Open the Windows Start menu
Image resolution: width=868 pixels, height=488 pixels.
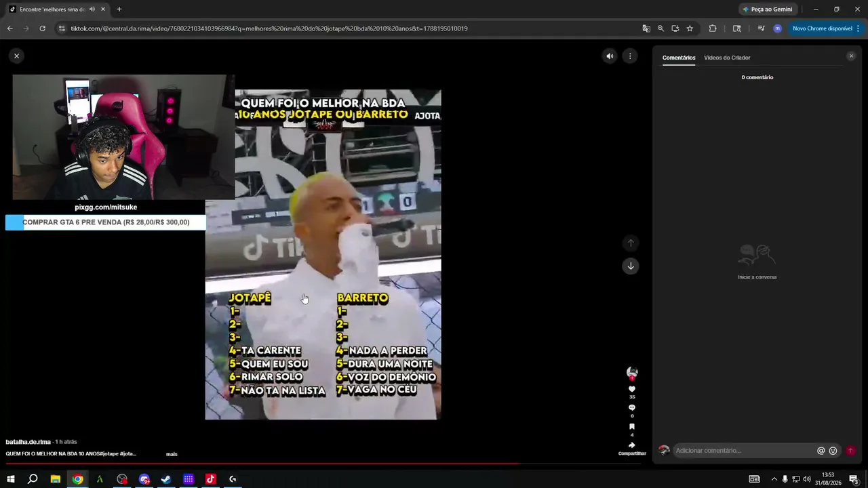(x=11, y=479)
